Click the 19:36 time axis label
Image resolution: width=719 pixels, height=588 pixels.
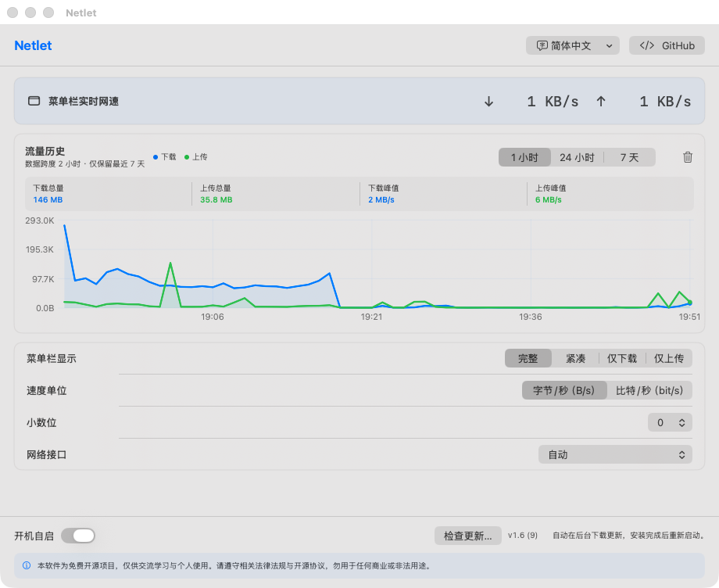point(531,317)
